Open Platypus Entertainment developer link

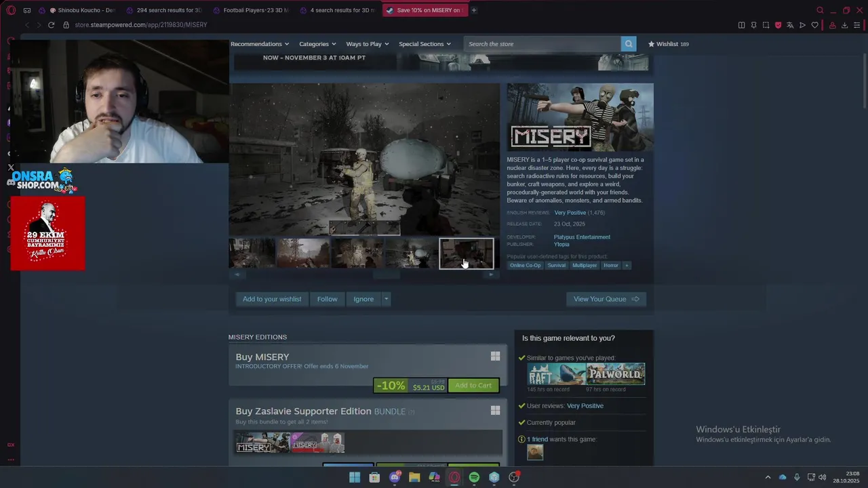pyautogui.click(x=582, y=237)
